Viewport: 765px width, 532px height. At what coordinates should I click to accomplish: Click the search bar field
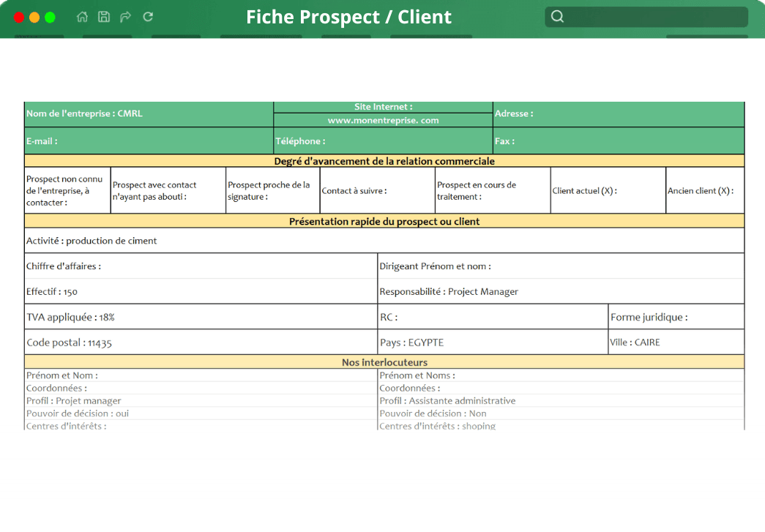[x=648, y=16]
